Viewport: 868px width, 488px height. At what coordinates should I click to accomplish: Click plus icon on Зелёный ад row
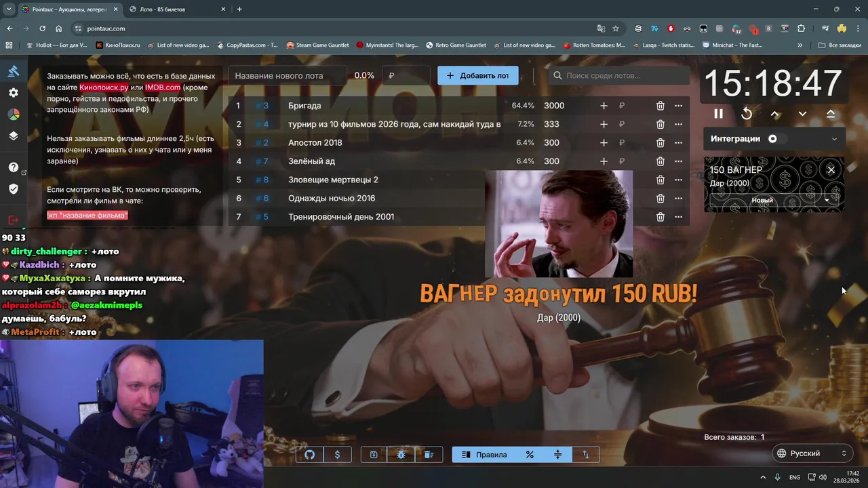[x=604, y=161]
